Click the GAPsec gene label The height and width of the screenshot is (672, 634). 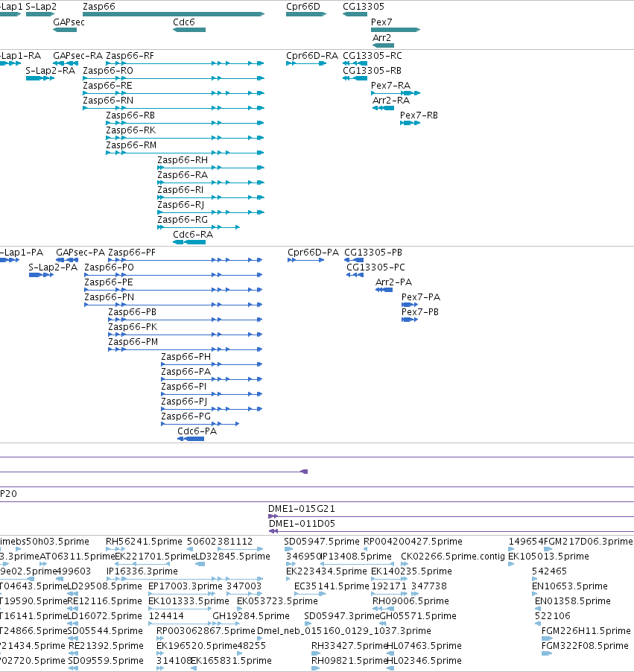[x=69, y=22]
